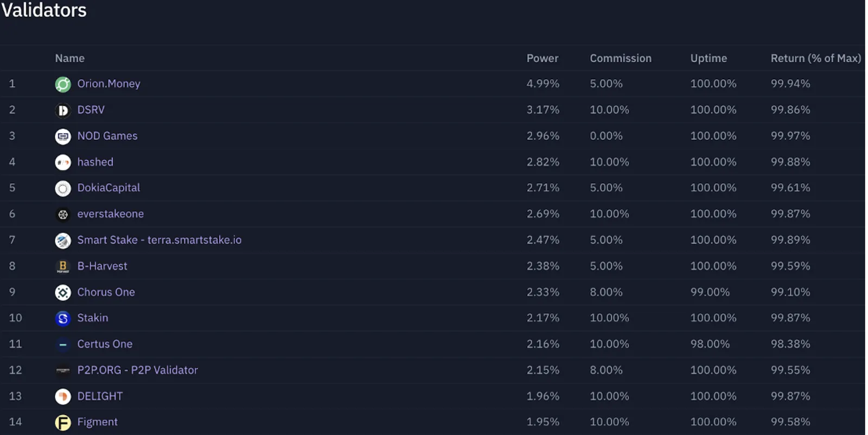The height and width of the screenshot is (435, 868).
Task: Open the P2P.ORG - P2P Validator link
Action: [x=137, y=370]
